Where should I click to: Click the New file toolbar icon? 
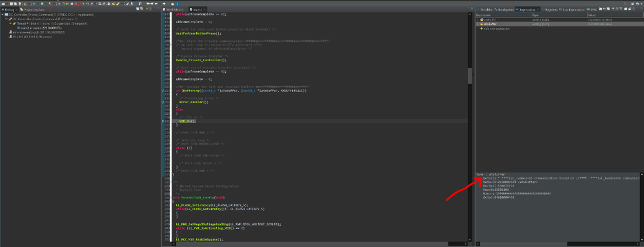click(x=3, y=4)
